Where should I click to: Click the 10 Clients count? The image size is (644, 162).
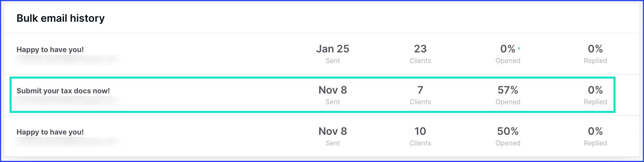pyautogui.click(x=420, y=136)
